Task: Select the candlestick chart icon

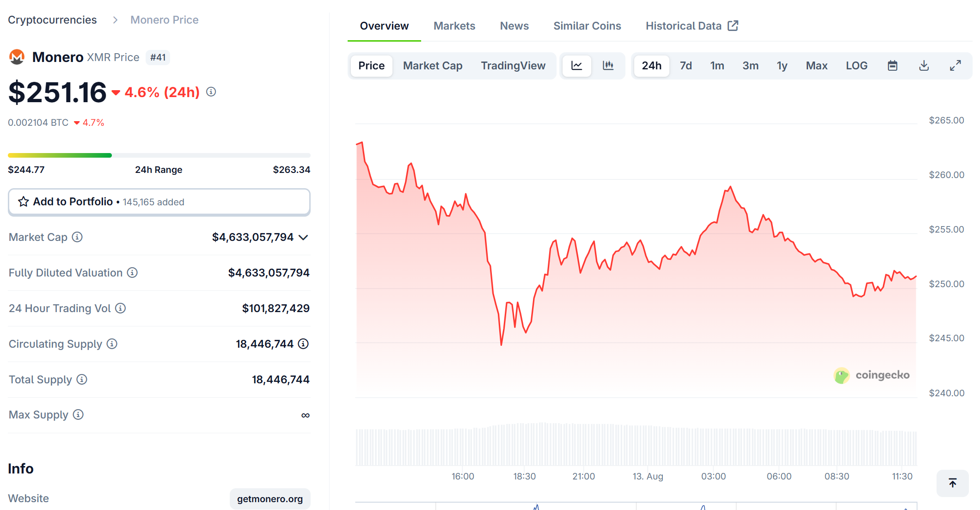Action: (609, 66)
